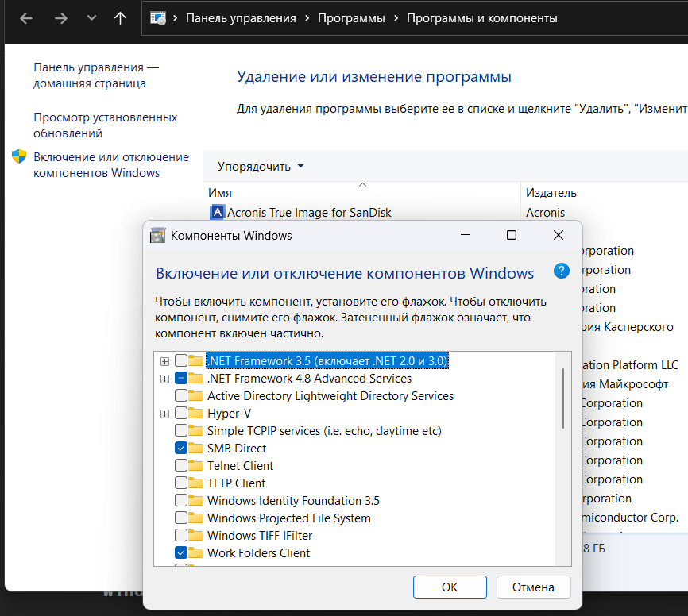Screen dimensions: 688x616
Task: Open the recent locations dropdown chevron
Action: (91, 18)
